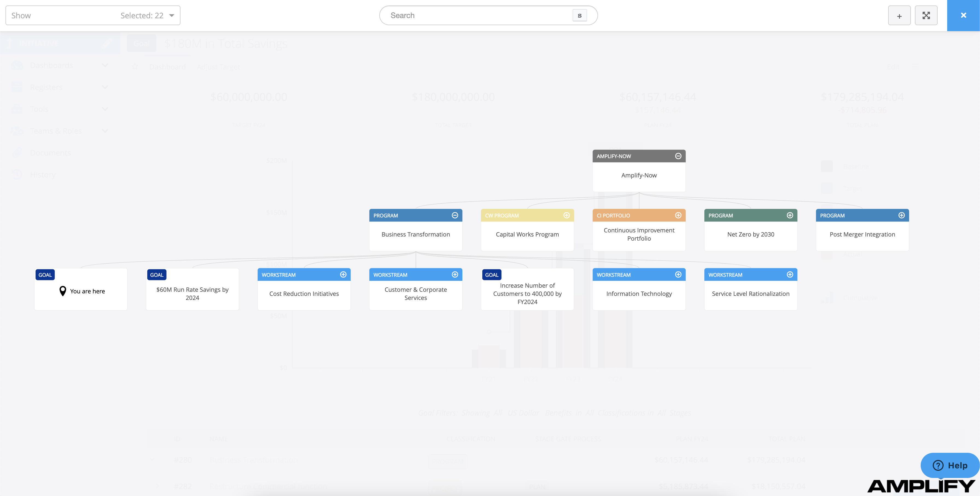This screenshot has height=496, width=980.
Task: Open Cost Reduction Initiatives card text
Action: [304, 294]
